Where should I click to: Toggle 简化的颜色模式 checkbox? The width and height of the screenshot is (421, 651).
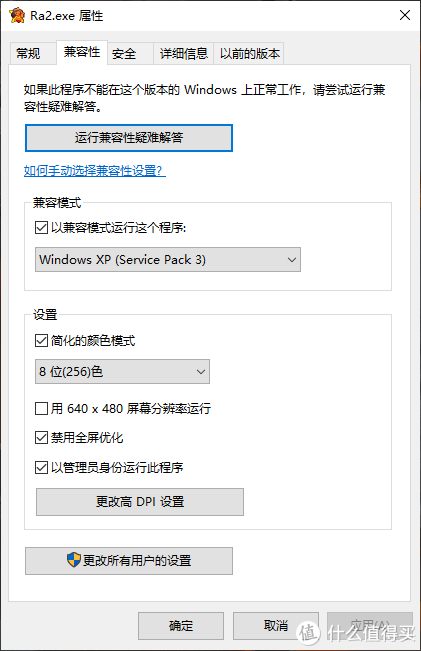(41, 340)
